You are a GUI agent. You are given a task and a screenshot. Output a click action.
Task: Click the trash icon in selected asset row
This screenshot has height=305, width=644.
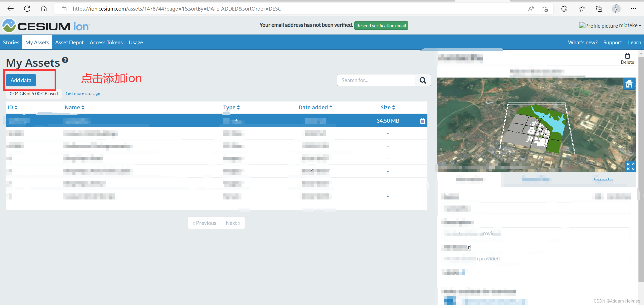coord(422,121)
